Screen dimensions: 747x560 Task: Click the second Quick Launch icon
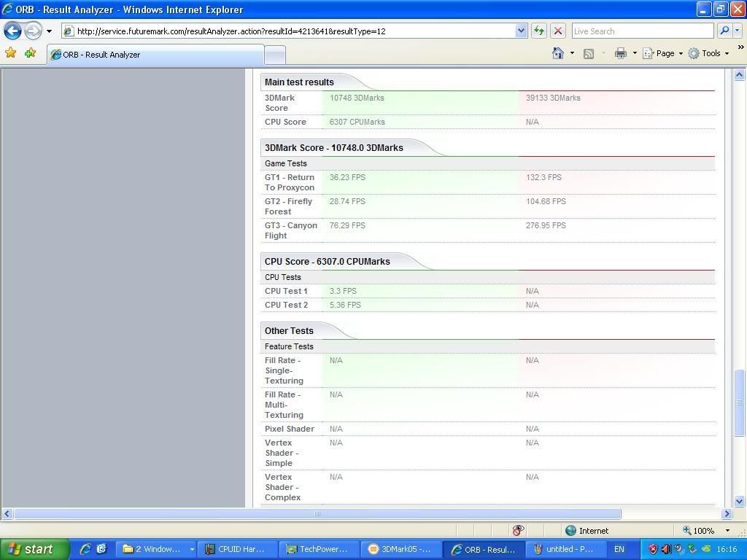point(101,549)
